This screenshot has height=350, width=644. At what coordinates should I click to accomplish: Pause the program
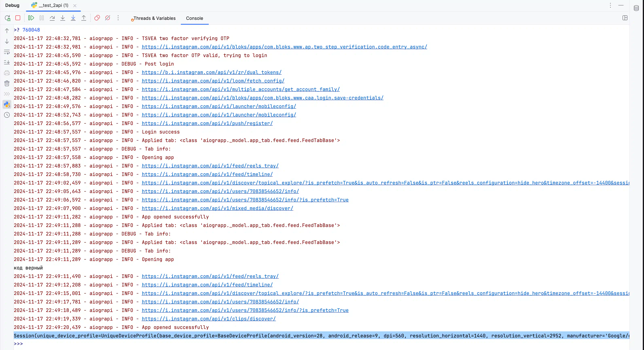tap(42, 18)
